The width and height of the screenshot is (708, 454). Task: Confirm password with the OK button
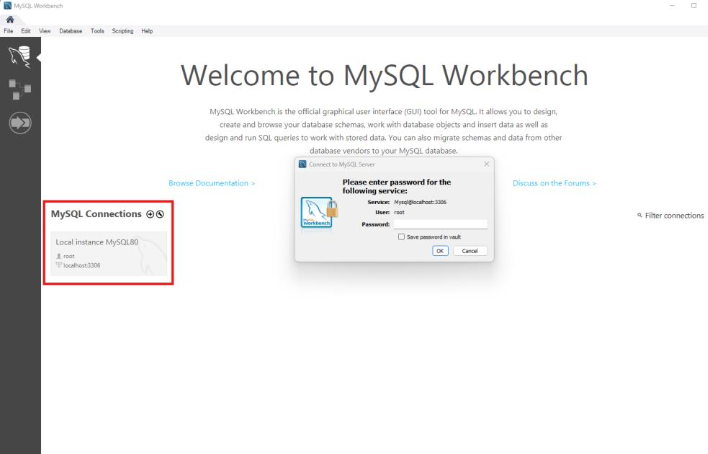point(440,251)
